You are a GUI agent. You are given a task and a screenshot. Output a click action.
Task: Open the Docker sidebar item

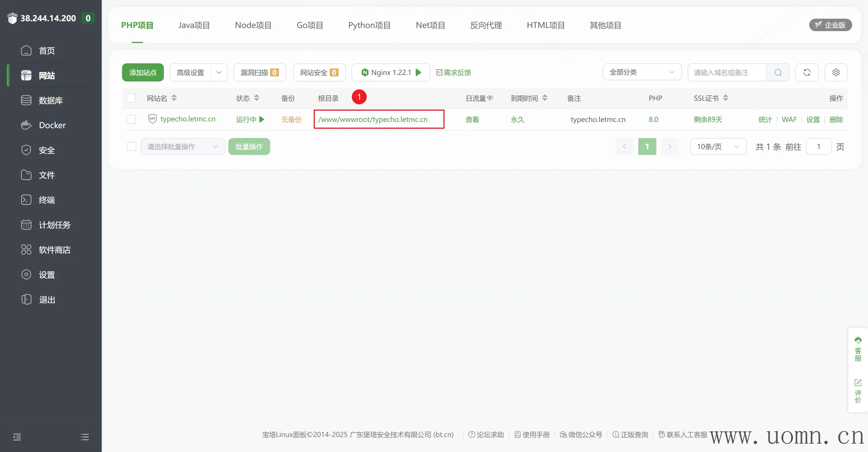52,125
